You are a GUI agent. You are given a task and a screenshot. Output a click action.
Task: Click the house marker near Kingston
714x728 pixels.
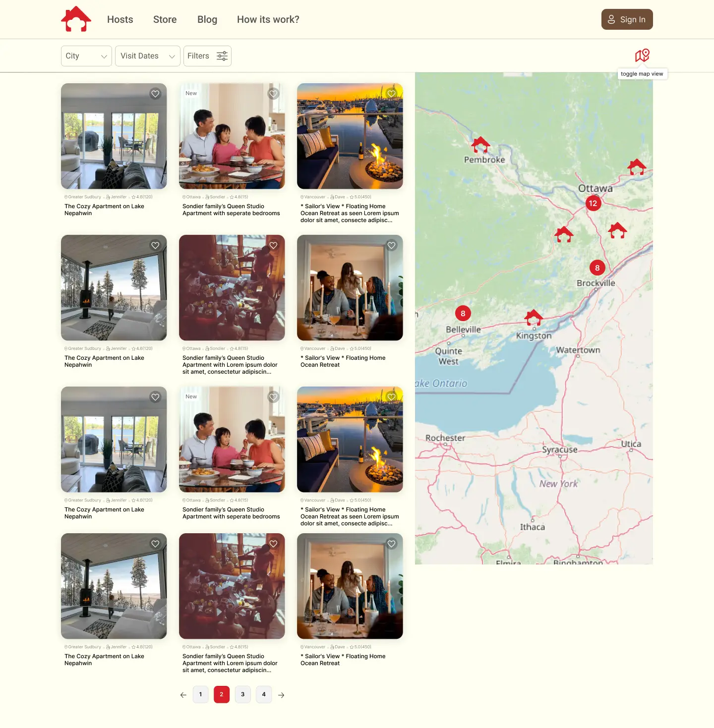534,318
